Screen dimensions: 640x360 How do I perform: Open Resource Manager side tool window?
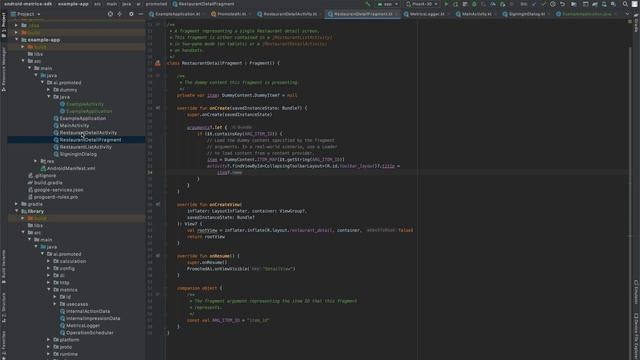click(x=4, y=69)
